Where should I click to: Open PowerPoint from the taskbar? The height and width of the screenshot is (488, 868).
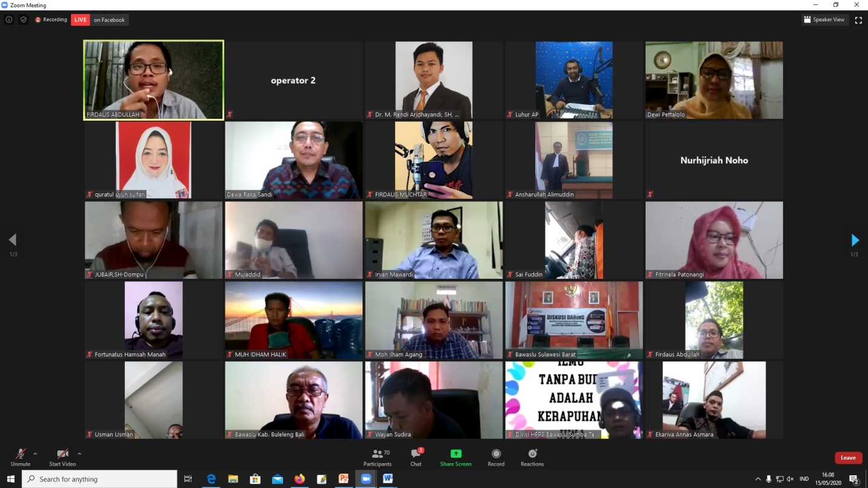(343, 479)
